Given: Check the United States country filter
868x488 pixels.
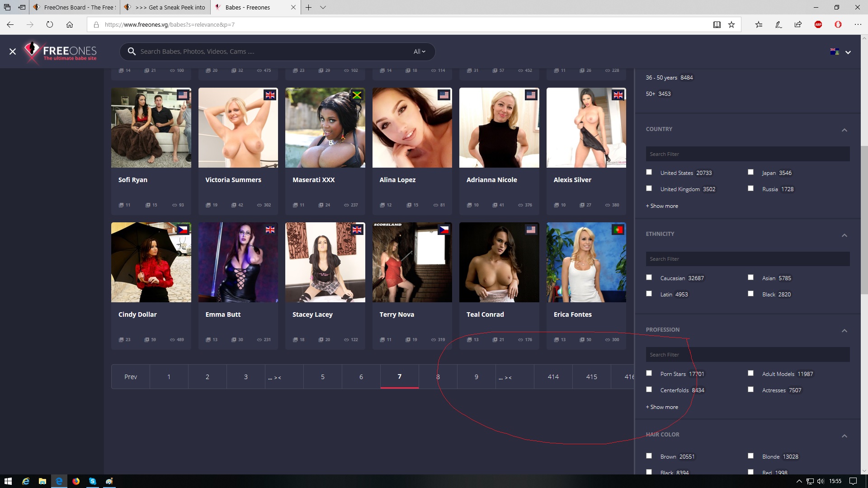Looking at the screenshot, I should pos(649,172).
